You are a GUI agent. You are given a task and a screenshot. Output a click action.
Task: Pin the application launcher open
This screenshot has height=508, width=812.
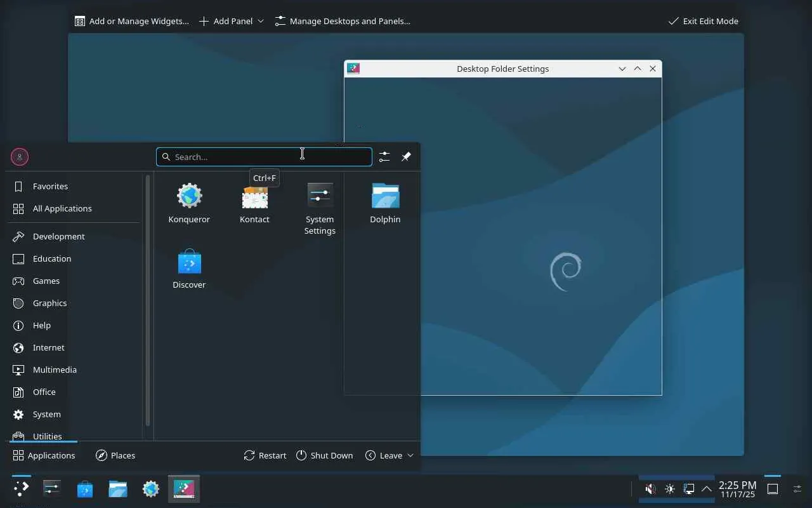click(x=406, y=157)
